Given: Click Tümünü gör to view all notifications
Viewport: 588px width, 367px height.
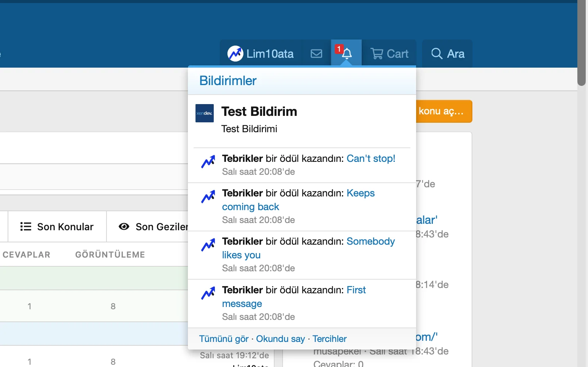Looking at the screenshot, I should pos(224,339).
